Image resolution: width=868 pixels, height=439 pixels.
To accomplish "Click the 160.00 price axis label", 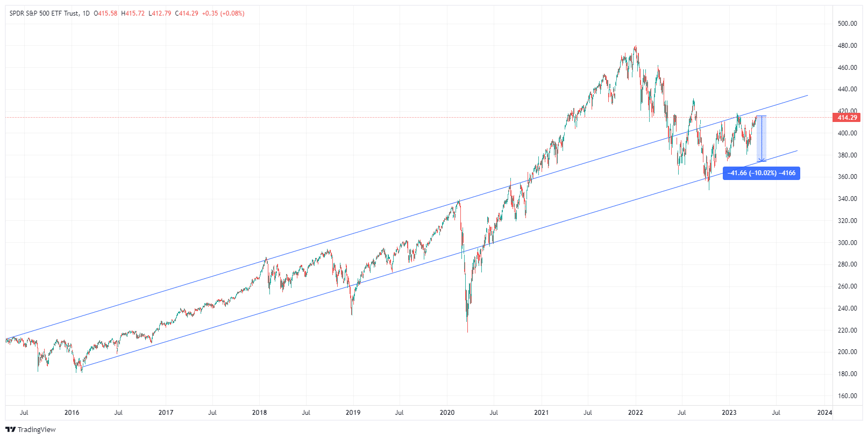I will [x=847, y=396].
